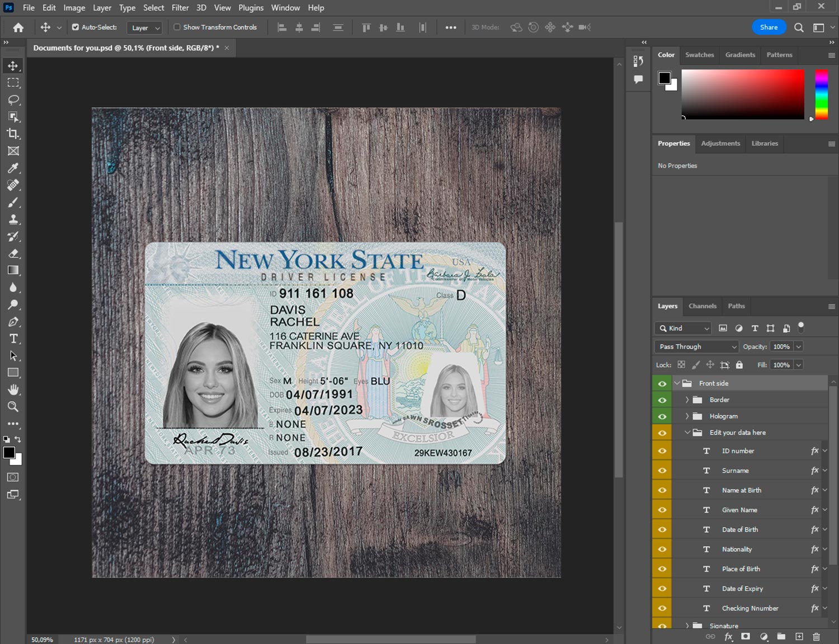Expand the Border layer group
839x644 pixels.
tap(687, 400)
